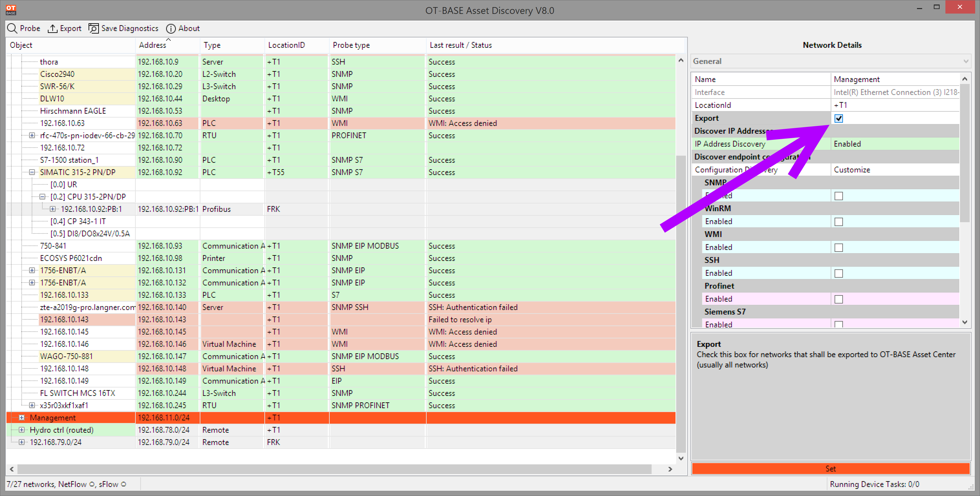Click the About info icon
Screen dimensions: 980x496
click(x=171, y=28)
